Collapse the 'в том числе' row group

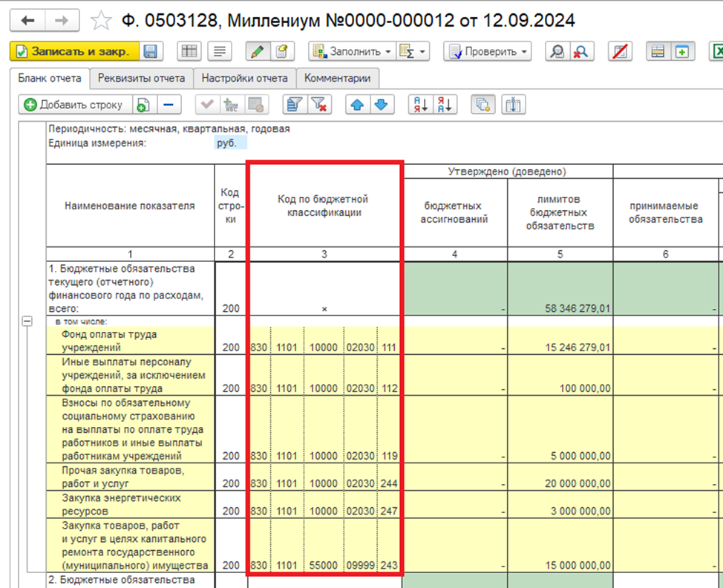click(27, 321)
